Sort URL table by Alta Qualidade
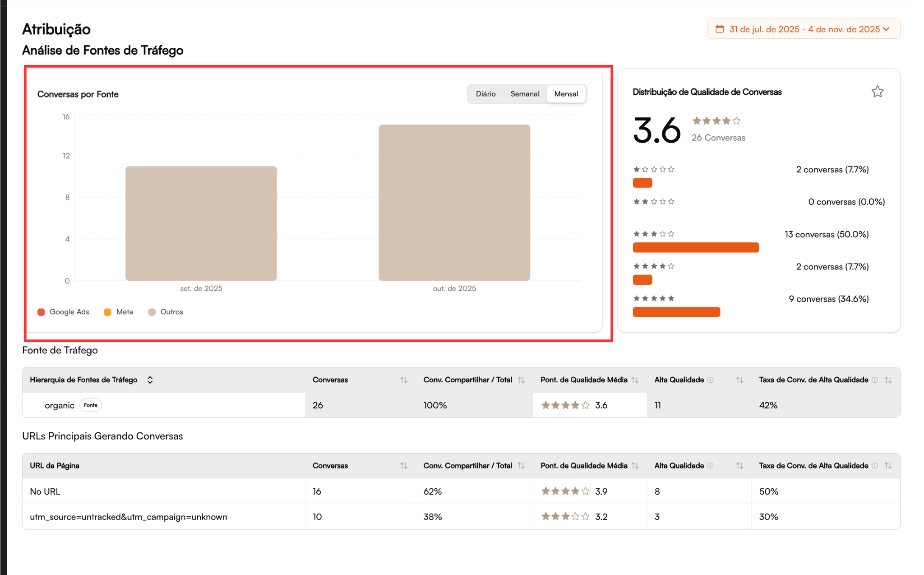 point(739,466)
